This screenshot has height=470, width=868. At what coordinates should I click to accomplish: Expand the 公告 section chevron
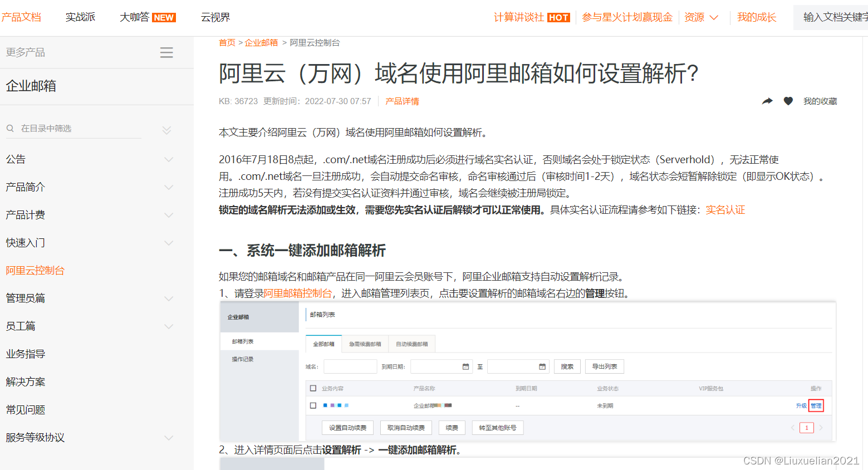169,159
